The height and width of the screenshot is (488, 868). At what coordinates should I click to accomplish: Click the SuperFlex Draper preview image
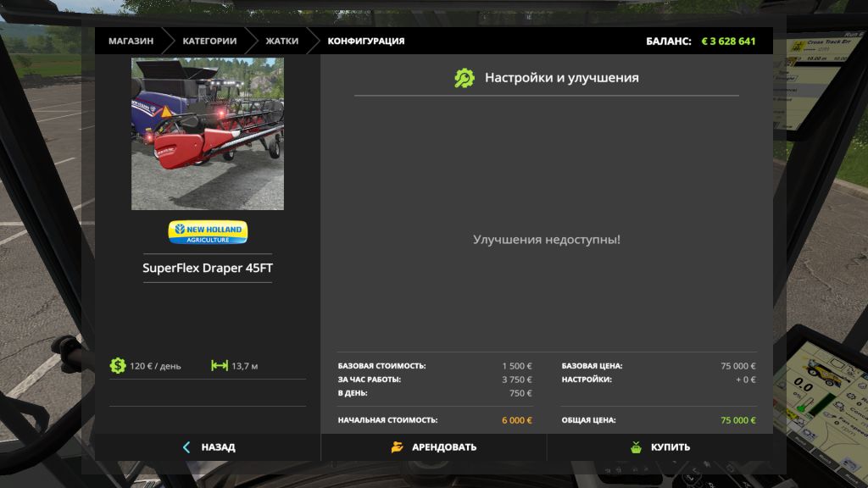click(208, 134)
